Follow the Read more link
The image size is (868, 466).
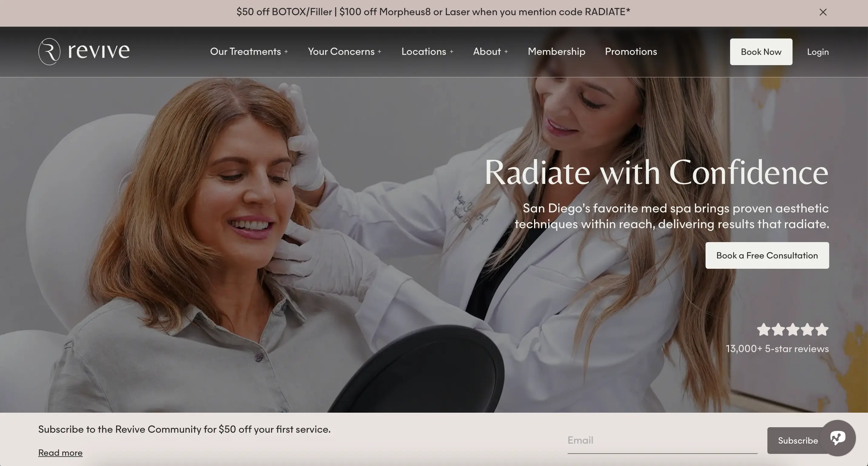click(x=60, y=453)
